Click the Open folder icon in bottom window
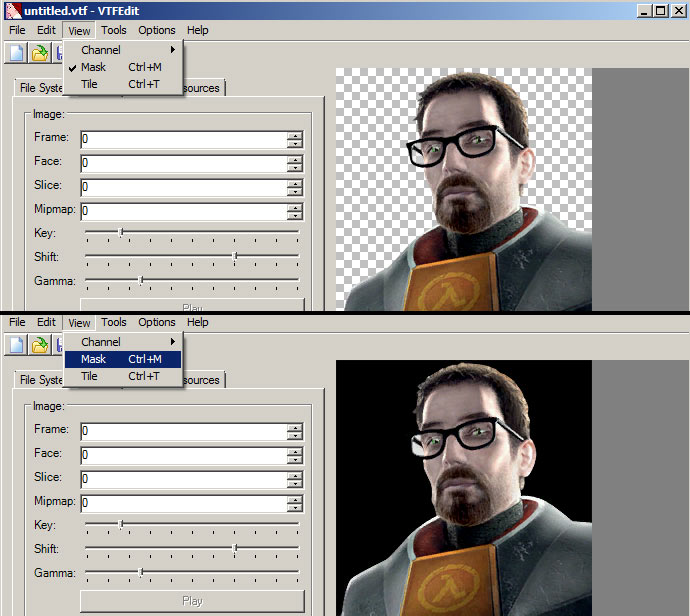 pyautogui.click(x=40, y=345)
